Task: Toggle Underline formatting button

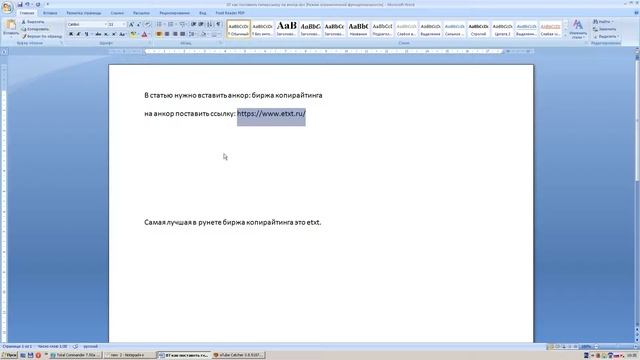Action: point(86,34)
